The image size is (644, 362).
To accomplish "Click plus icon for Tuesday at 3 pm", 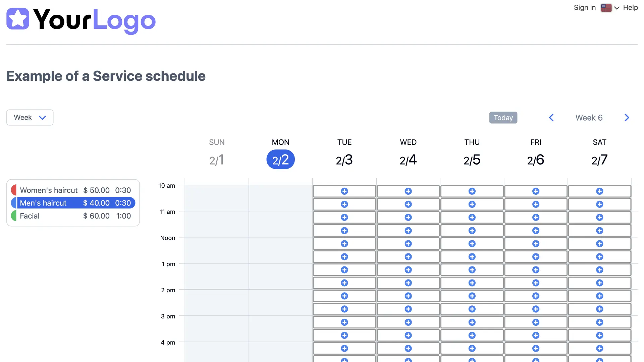I will tap(344, 322).
